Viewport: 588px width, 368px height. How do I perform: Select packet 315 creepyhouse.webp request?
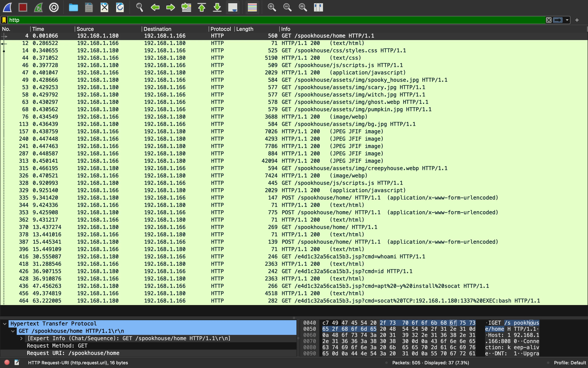(x=294, y=168)
